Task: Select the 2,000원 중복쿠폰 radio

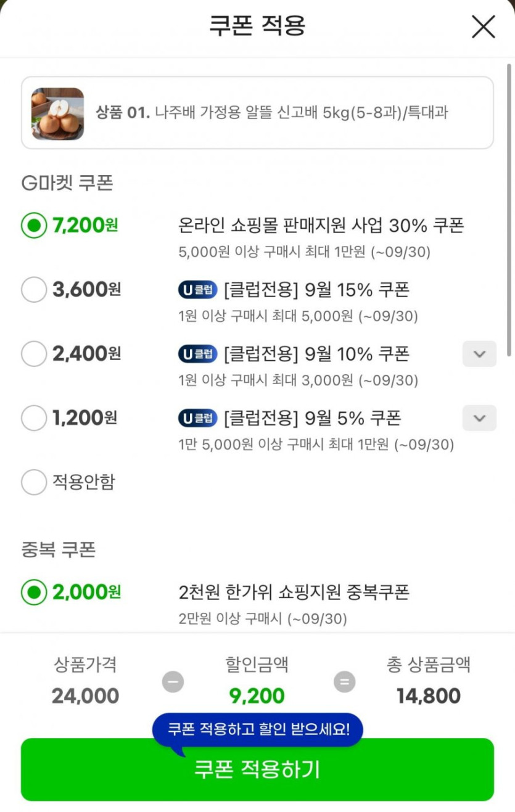Action: click(x=34, y=593)
